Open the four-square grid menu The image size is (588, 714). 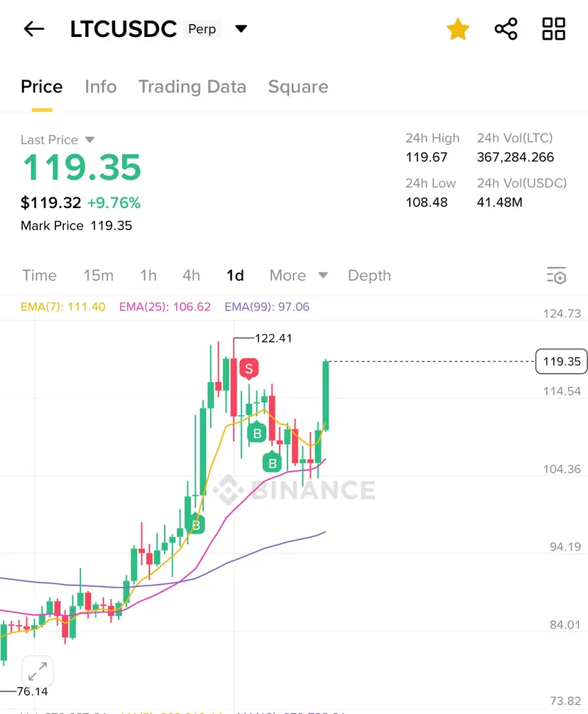[x=554, y=29]
